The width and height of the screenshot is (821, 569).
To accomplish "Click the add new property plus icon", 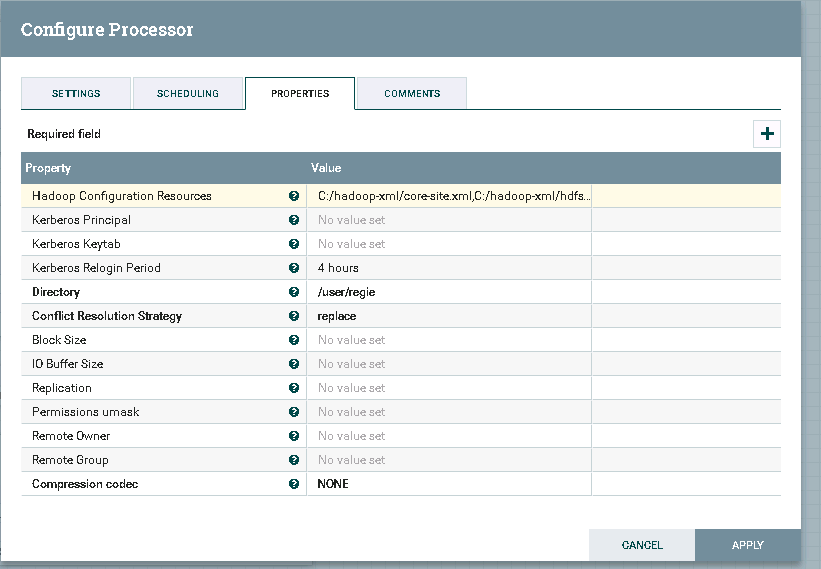I will pyautogui.click(x=767, y=134).
